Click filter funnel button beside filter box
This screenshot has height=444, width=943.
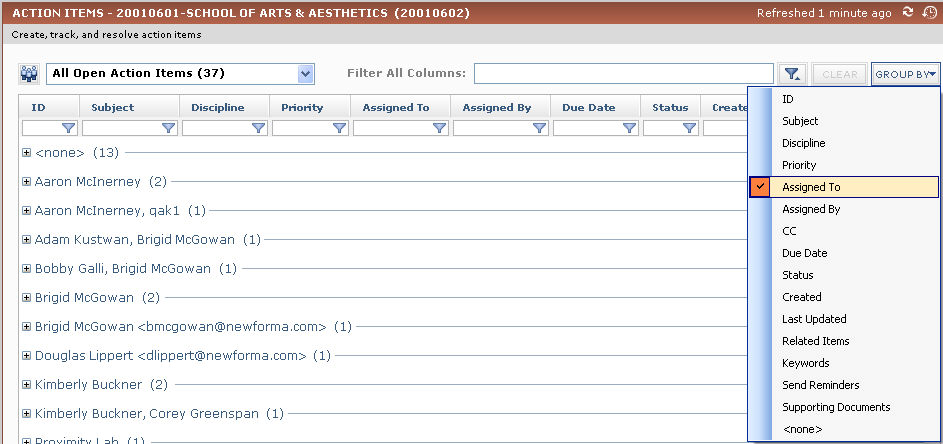[793, 74]
